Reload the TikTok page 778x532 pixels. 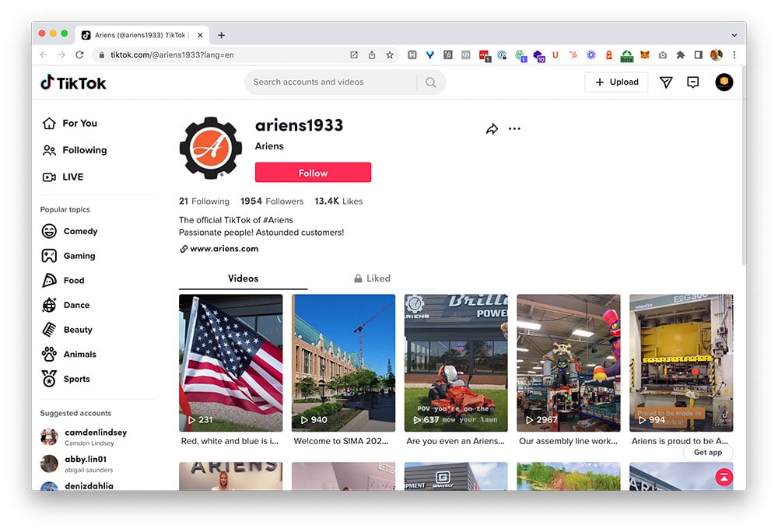click(x=79, y=55)
